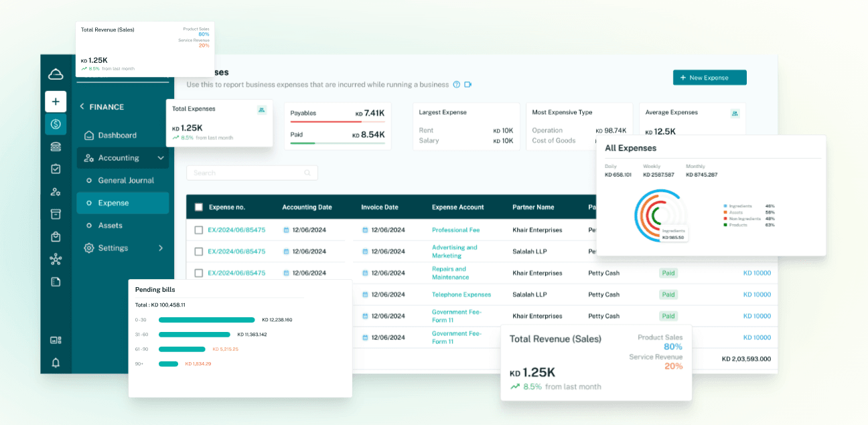Open the notifications bell icon
This screenshot has height=425, width=868.
coord(56,363)
